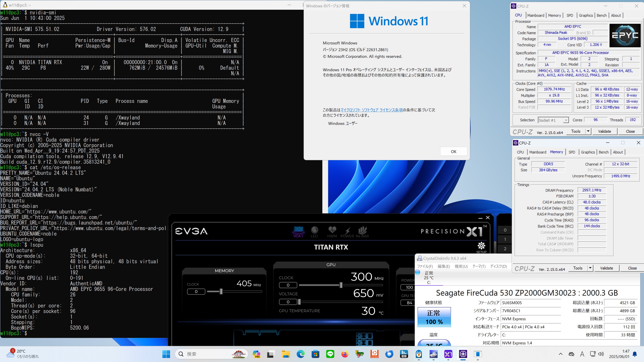The width and height of the screenshot is (644, 362).
Task: Expand the Socket #1 selection dropdown
Action: click(x=566, y=120)
